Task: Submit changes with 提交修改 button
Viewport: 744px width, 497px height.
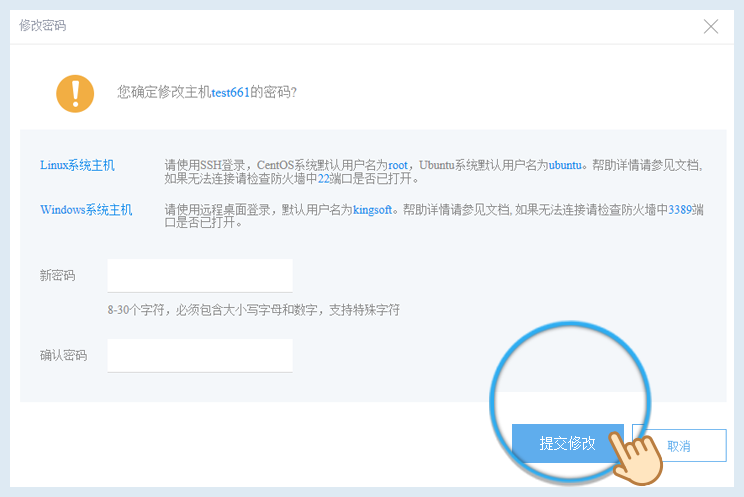Action: [x=567, y=443]
